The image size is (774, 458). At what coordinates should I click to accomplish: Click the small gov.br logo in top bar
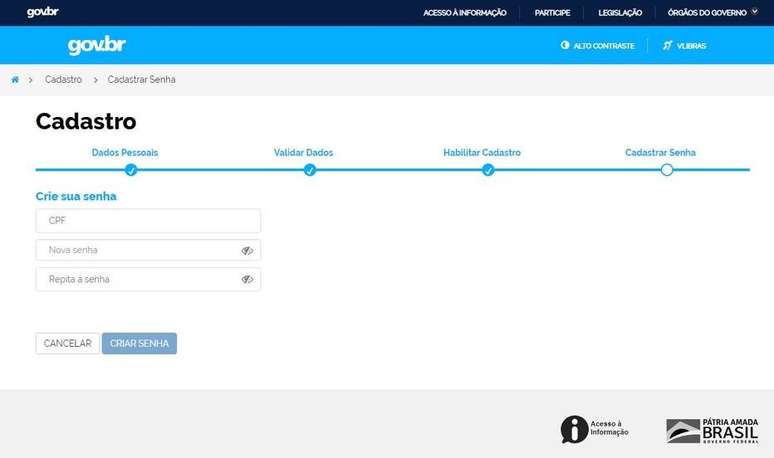click(x=43, y=12)
